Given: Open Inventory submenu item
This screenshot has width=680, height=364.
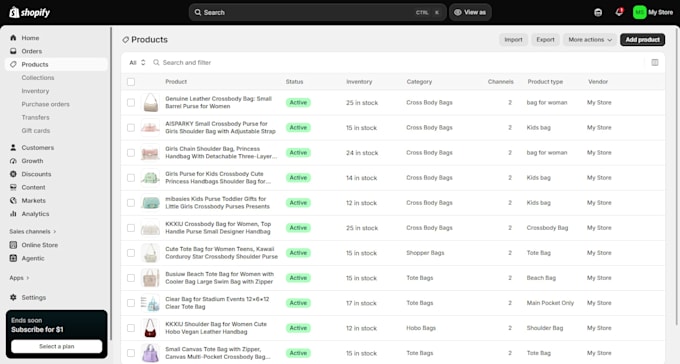Looking at the screenshot, I should tap(35, 91).
